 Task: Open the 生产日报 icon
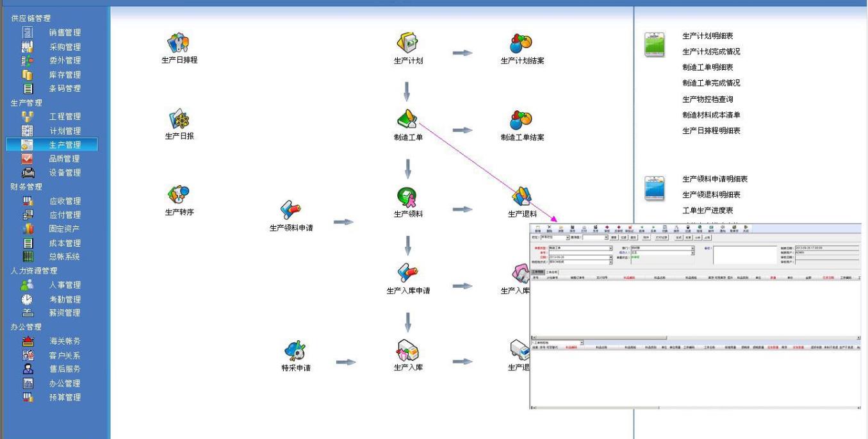pos(179,120)
